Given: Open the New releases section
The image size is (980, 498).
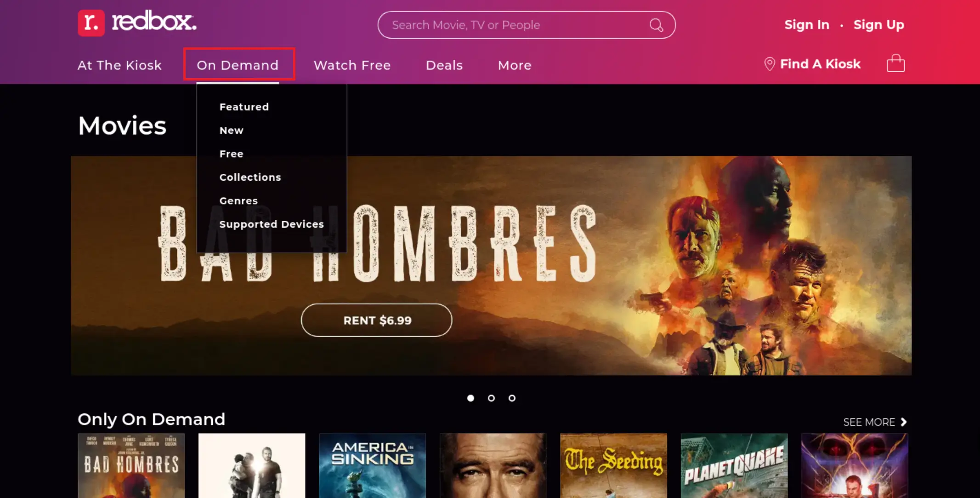Looking at the screenshot, I should pos(231,130).
